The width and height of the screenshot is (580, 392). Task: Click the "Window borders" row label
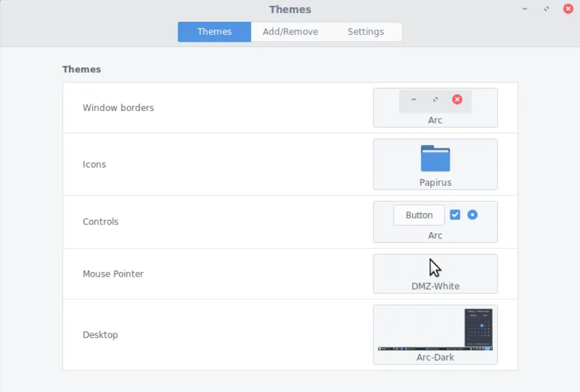pyautogui.click(x=118, y=108)
